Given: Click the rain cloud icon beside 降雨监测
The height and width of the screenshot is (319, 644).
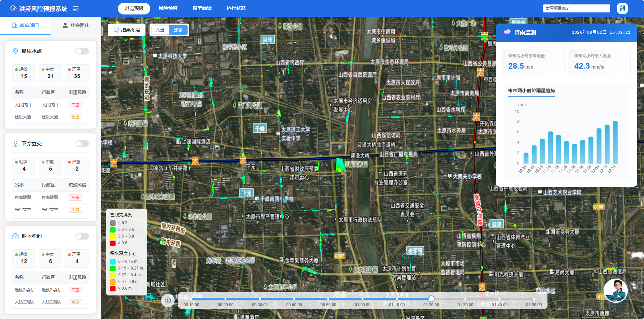Looking at the screenshot, I should pyautogui.click(x=507, y=32).
